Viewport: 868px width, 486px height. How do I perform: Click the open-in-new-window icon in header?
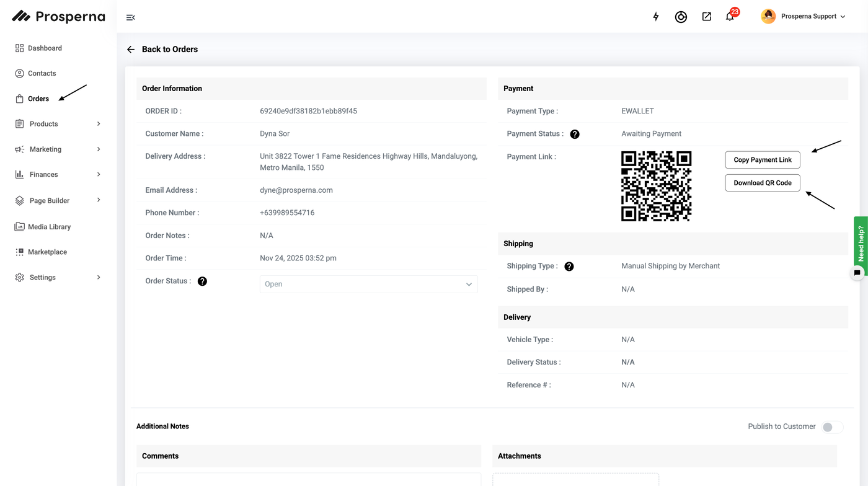tap(706, 17)
